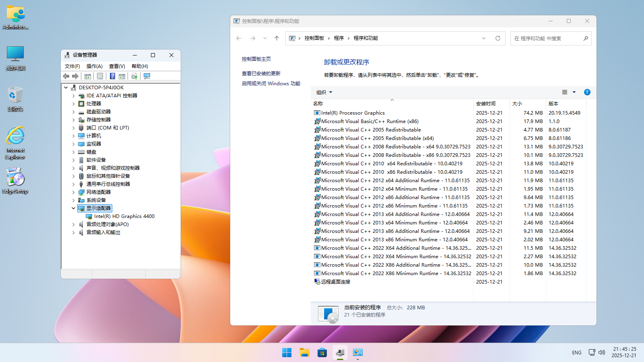Click the magnifier search icon in the search box
The width and height of the screenshot is (644, 362).
[x=586, y=38]
